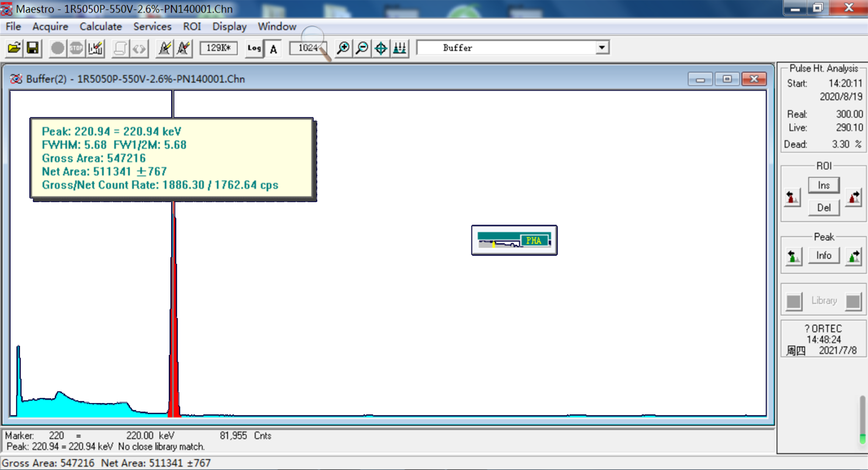Toggle the Auto vertical scale A button

pyautogui.click(x=273, y=48)
